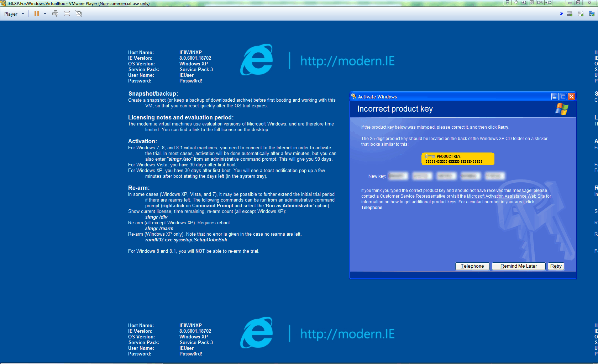Select Remind Me Later

[518, 266]
